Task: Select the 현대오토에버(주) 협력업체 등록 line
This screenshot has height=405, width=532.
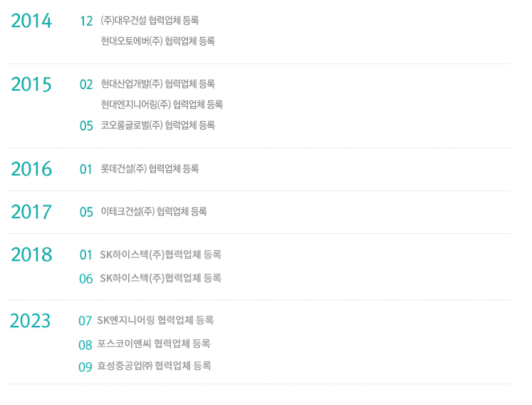Action: (x=158, y=41)
